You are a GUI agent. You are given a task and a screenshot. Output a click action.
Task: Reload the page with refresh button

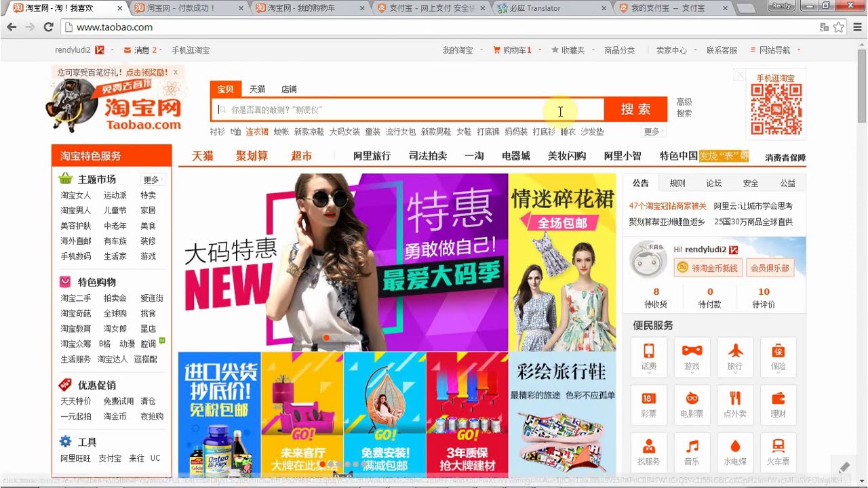(x=48, y=27)
